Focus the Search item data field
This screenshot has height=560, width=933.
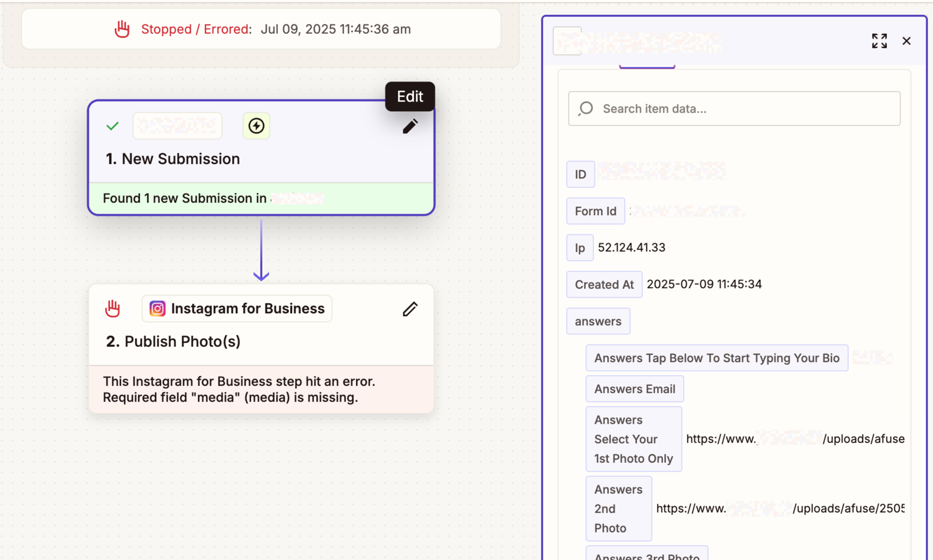[x=734, y=108]
